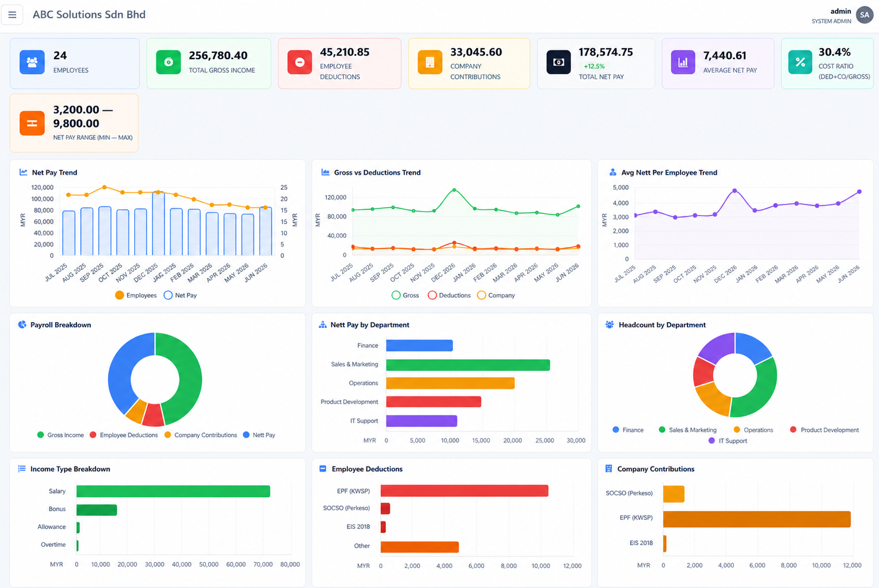Click the +12.5% net pay change badge

coord(594,66)
